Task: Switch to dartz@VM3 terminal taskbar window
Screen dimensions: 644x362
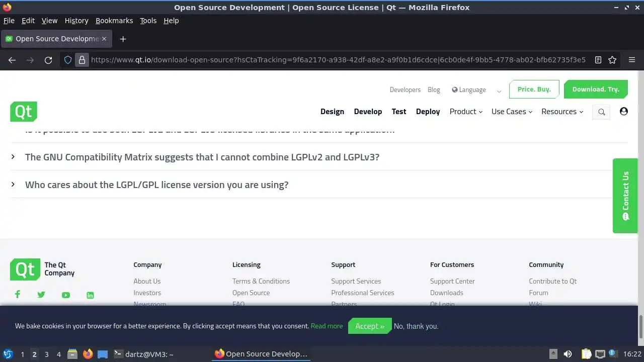Action: point(144,354)
